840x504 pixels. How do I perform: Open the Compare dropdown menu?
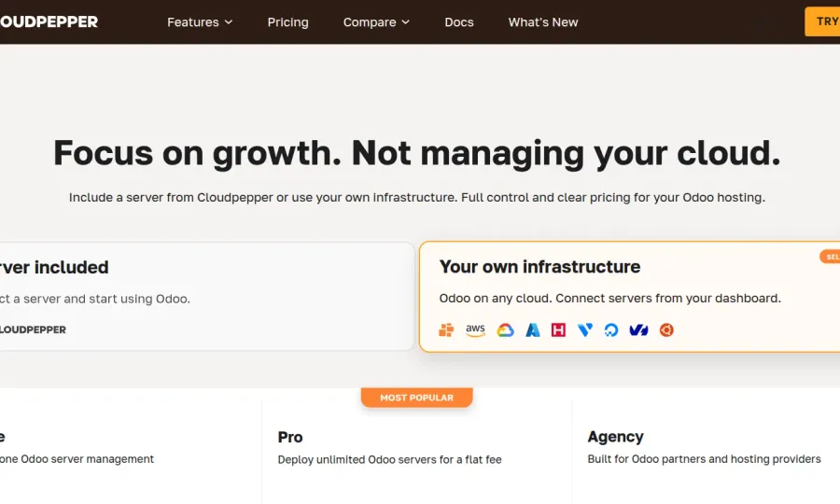[376, 22]
